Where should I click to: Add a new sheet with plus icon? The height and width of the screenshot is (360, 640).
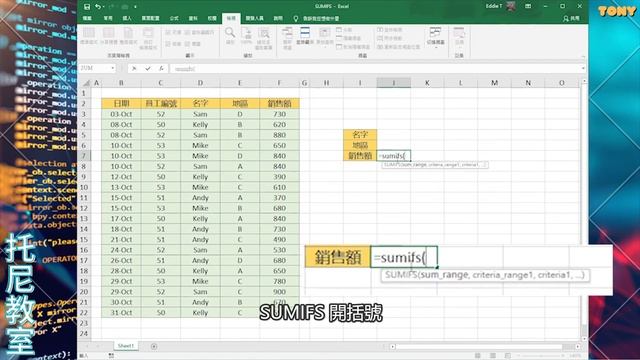[x=154, y=347]
